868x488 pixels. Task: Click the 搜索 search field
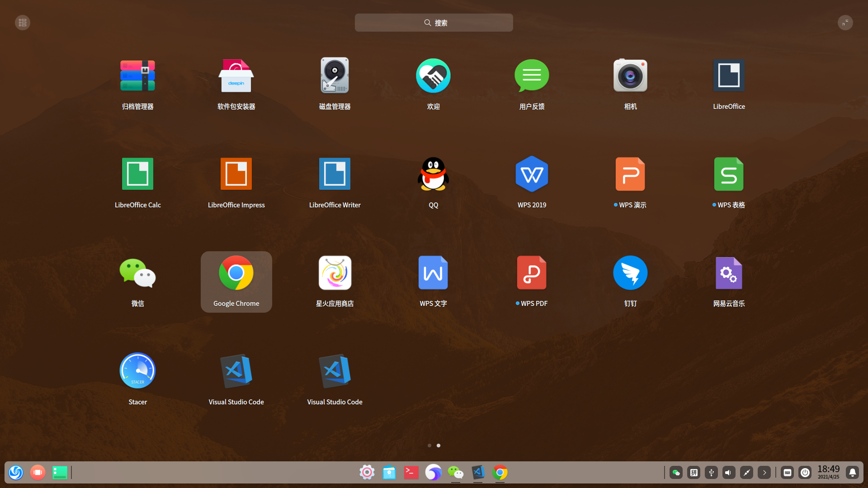pyautogui.click(x=434, y=23)
